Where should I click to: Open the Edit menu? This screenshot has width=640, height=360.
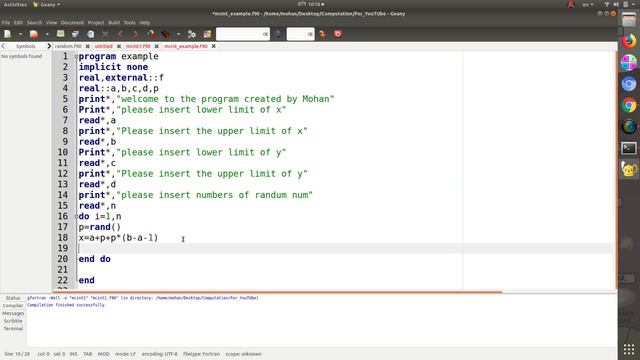coord(18,23)
